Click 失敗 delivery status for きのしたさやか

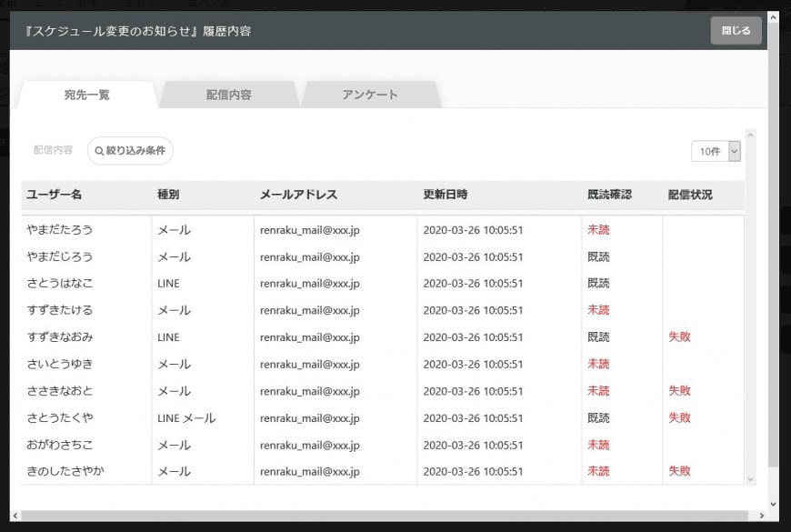pos(679,471)
